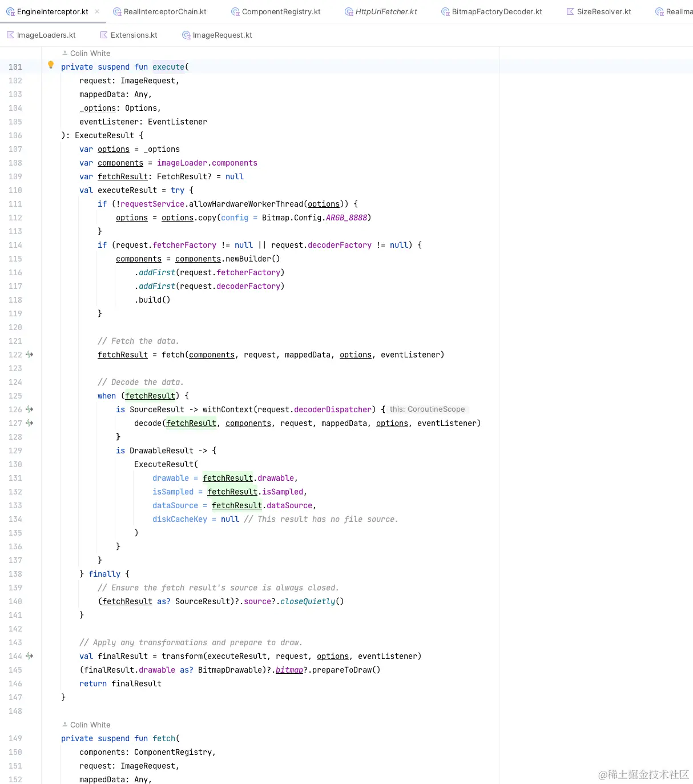The image size is (693, 784).
Task: Click the 'execute' function name on line 101
Action: point(168,67)
